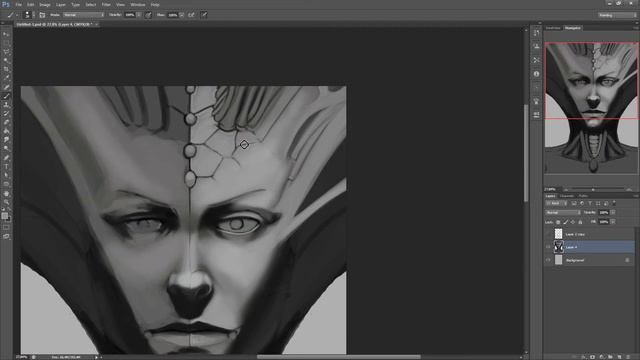Screen dimensions: 640x360
Task: Select the Brush tool in the toolbox
Action: [x=6, y=96]
